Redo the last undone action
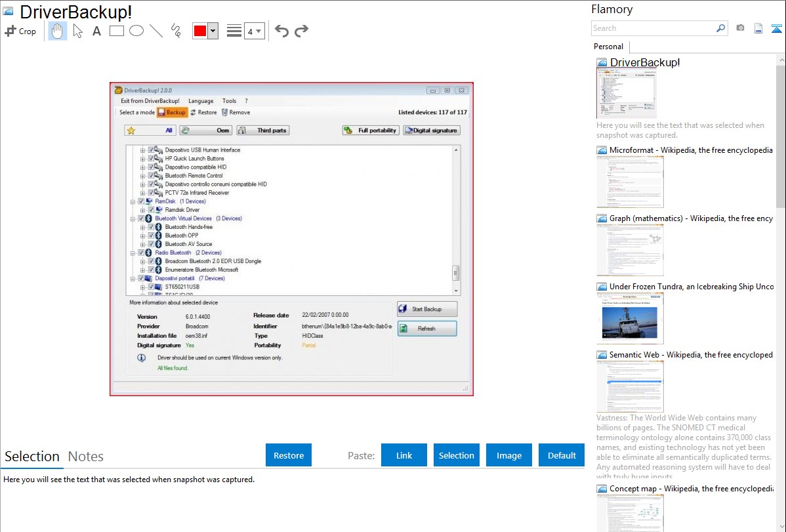This screenshot has height=532, width=786. 301,31
